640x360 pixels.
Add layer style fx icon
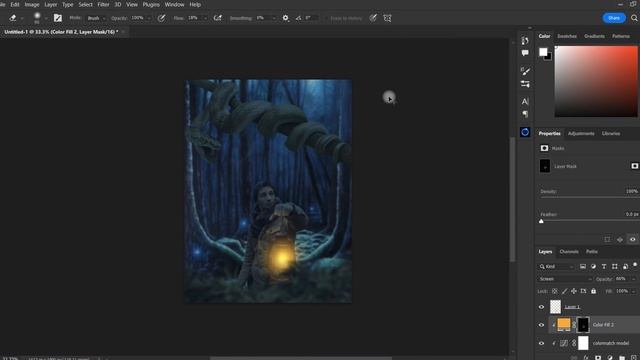(x=586, y=358)
